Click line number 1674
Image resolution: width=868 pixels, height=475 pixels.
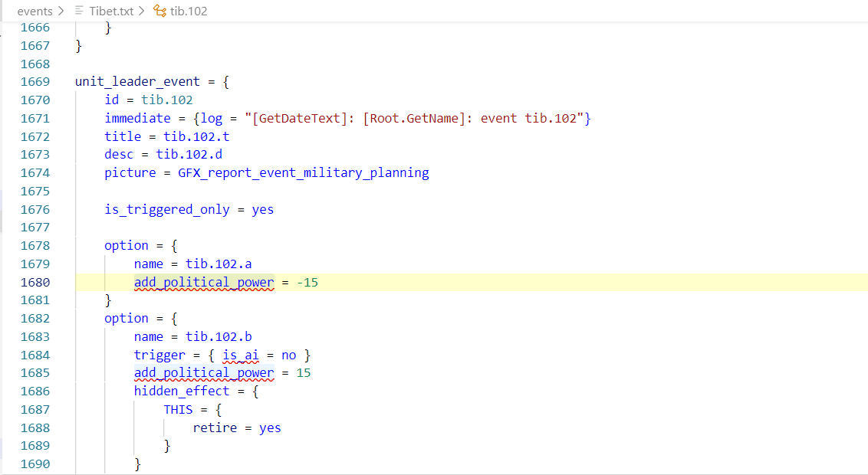35,173
